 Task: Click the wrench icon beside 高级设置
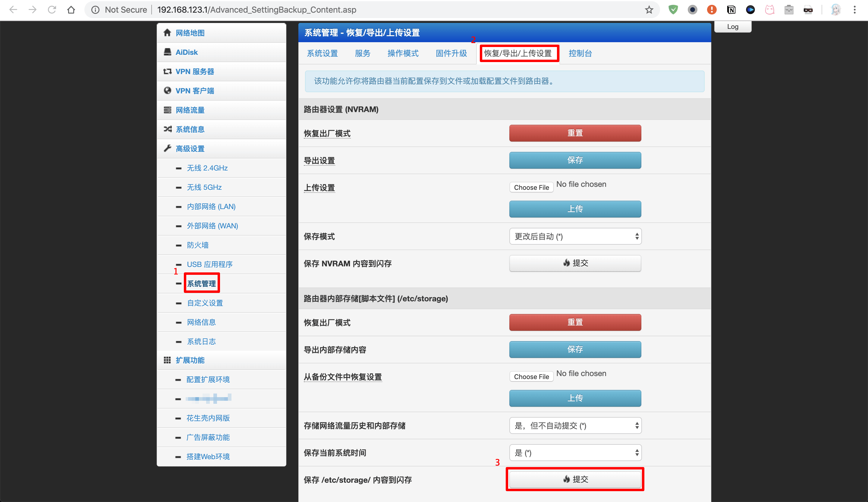tap(167, 148)
